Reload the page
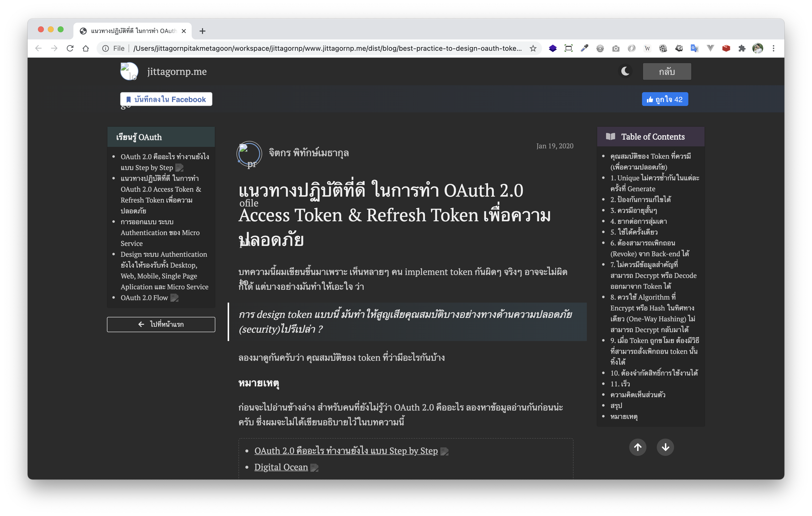 [70, 48]
